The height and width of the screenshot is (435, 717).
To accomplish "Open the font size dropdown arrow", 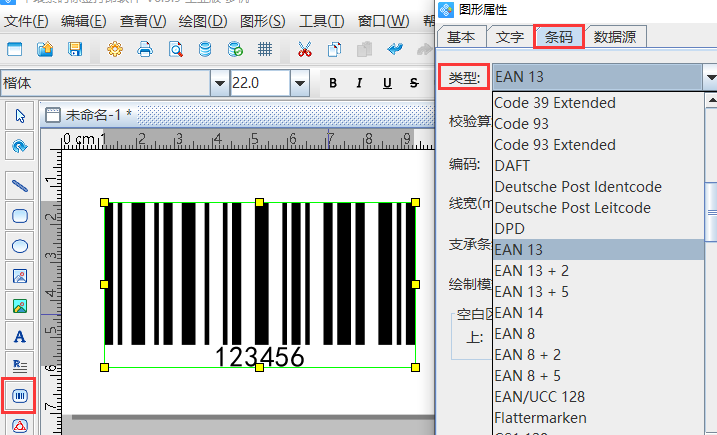I will pos(300,83).
